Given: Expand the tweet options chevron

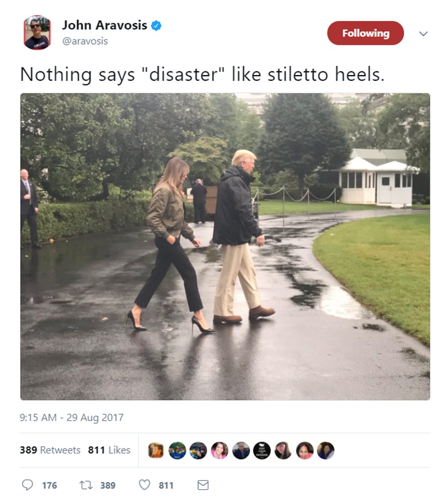Looking at the screenshot, I should click(x=423, y=33).
